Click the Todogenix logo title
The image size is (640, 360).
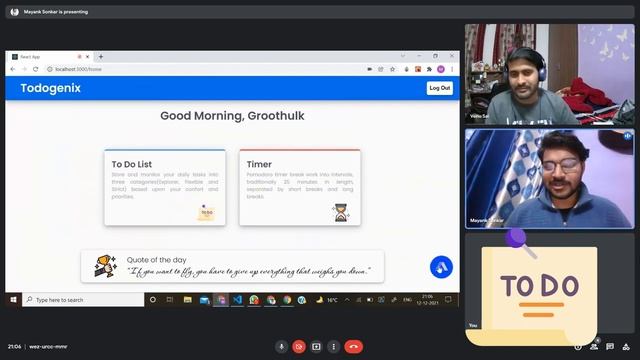point(51,88)
